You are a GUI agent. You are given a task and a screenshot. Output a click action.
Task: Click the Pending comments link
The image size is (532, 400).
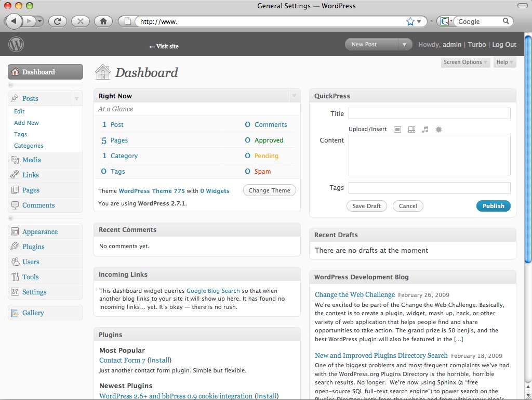point(267,156)
